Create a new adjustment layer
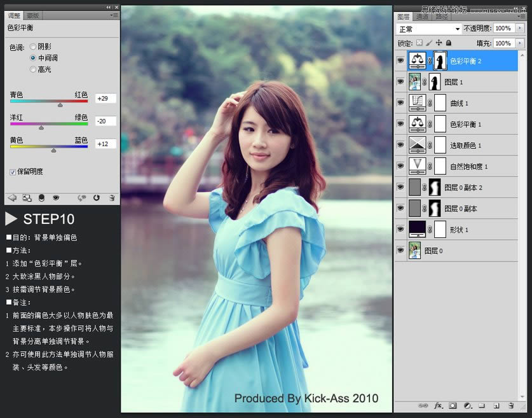 coord(467,405)
